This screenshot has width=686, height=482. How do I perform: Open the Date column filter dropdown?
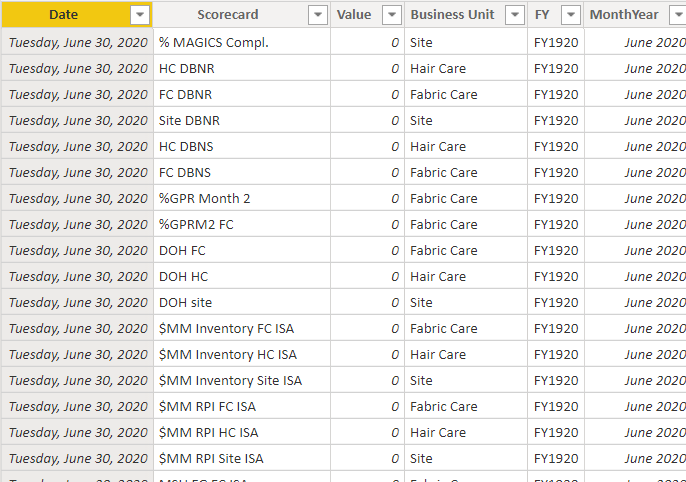pos(140,15)
